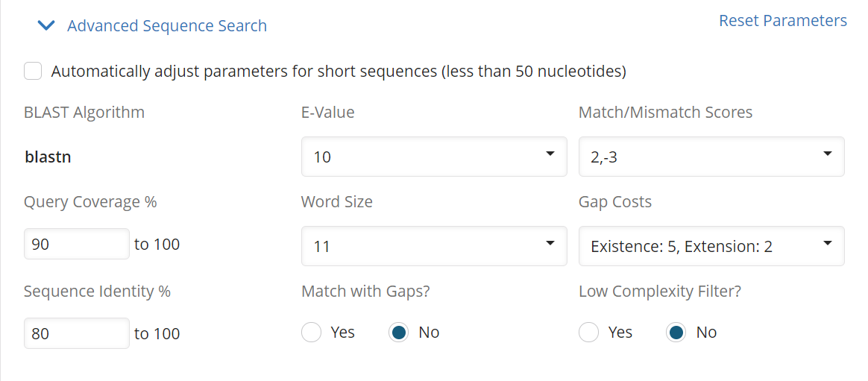Screen dimensions: 868x381
Task: Click the Gap Costs dropdown arrow icon
Action: [827, 242]
